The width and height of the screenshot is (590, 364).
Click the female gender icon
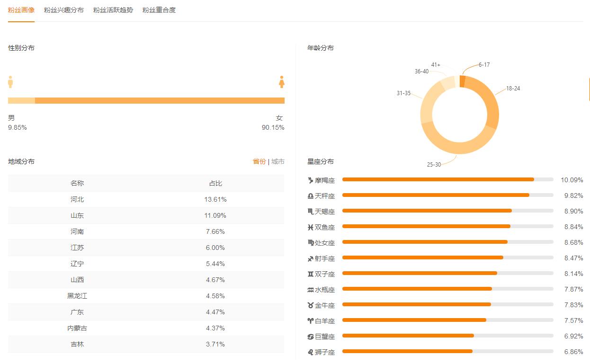(x=282, y=81)
